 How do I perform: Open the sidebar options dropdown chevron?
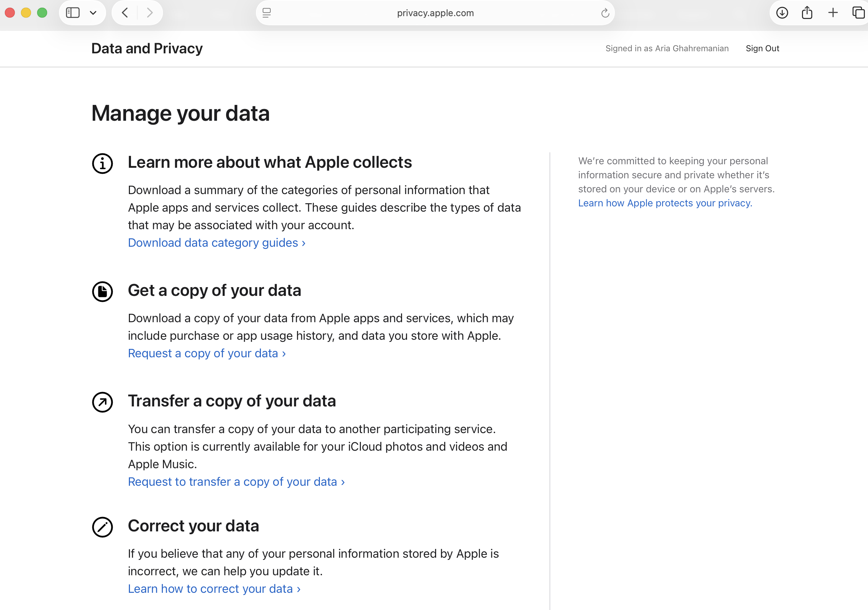click(93, 13)
